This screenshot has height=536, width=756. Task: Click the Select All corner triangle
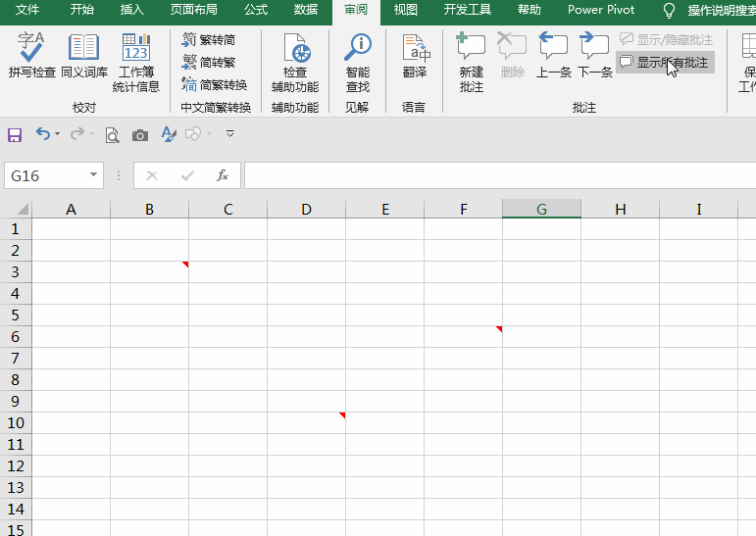[22, 209]
